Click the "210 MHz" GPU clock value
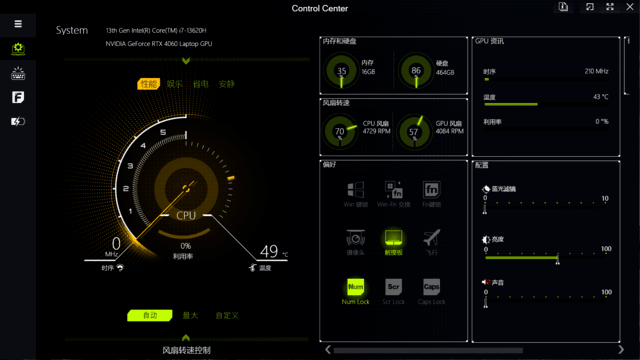The image size is (640, 360). 596,71
